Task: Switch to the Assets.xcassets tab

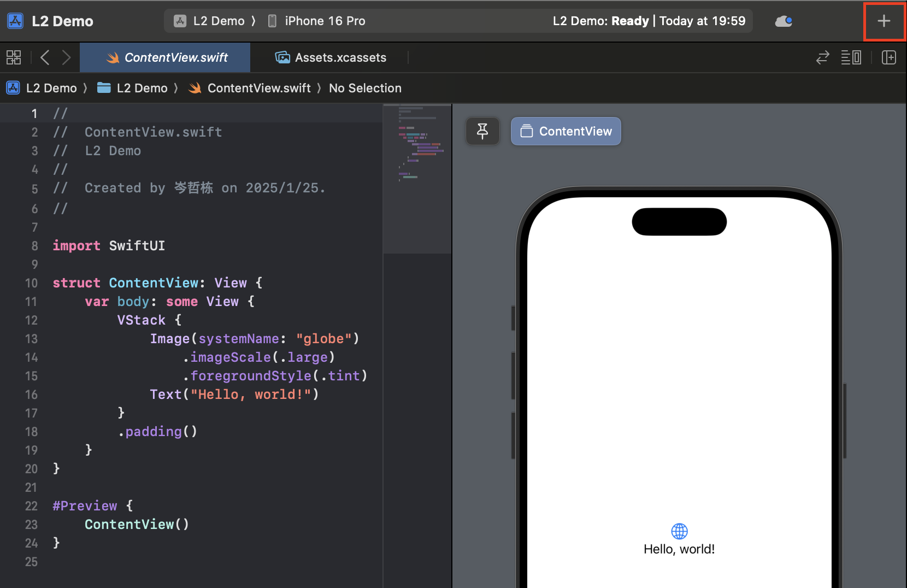Action: 331,57
